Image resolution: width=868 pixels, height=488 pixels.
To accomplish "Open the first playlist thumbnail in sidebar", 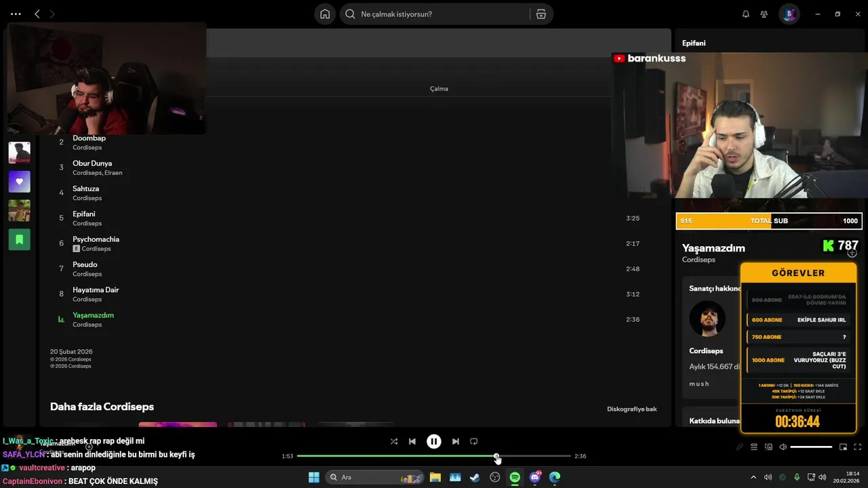I will click(x=19, y=152).
